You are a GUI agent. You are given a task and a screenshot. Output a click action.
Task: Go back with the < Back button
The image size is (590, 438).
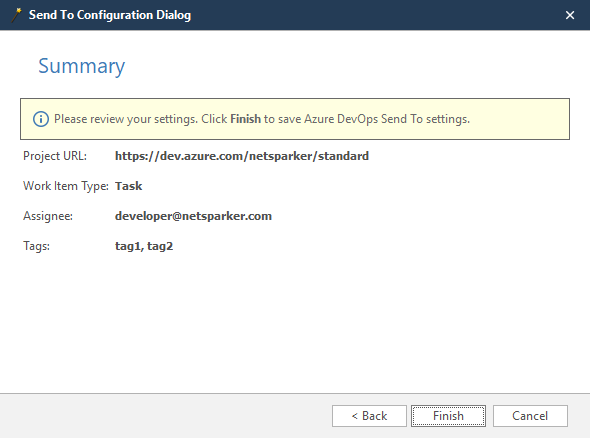(x=369, y=416)
